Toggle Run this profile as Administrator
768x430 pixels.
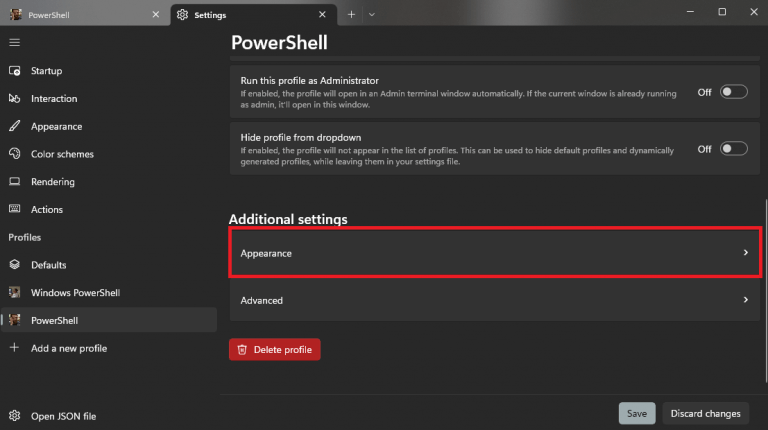point(733,92)
